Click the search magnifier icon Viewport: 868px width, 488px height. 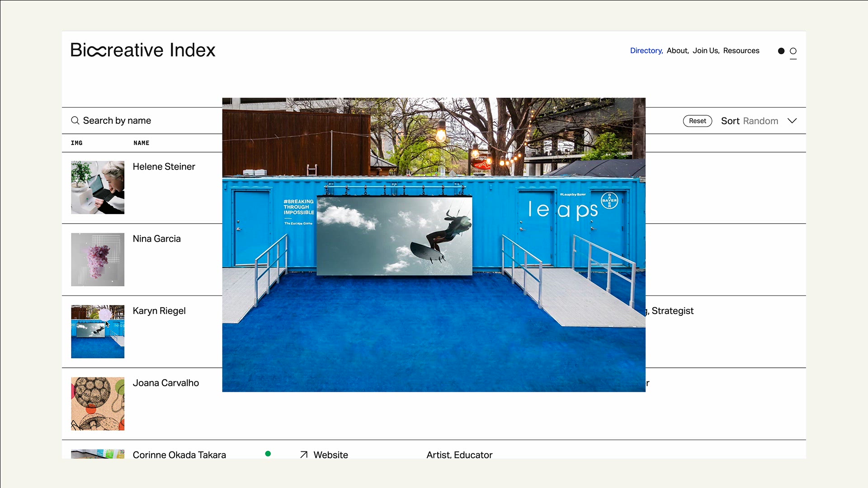coord(75,121)
